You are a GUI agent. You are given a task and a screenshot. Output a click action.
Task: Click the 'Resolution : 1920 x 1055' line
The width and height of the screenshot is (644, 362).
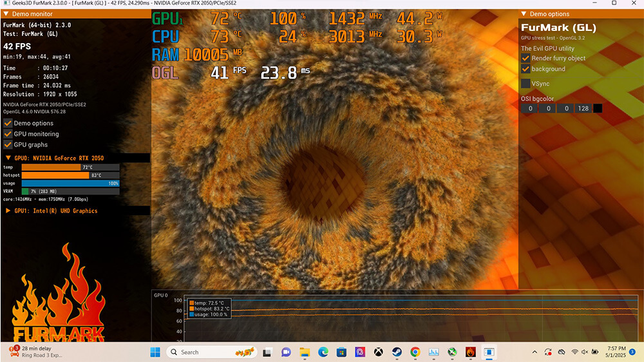tap(40, 94)
